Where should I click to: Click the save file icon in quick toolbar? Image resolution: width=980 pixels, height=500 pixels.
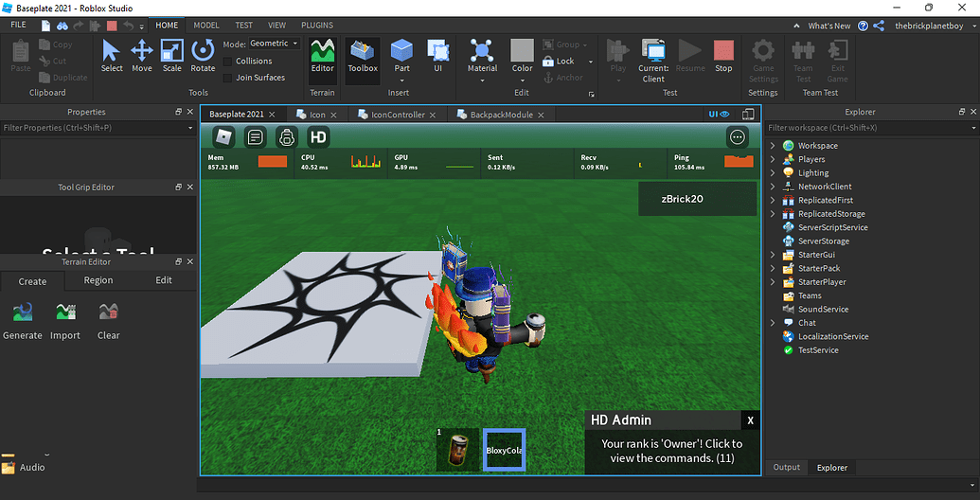pos(45,26)
